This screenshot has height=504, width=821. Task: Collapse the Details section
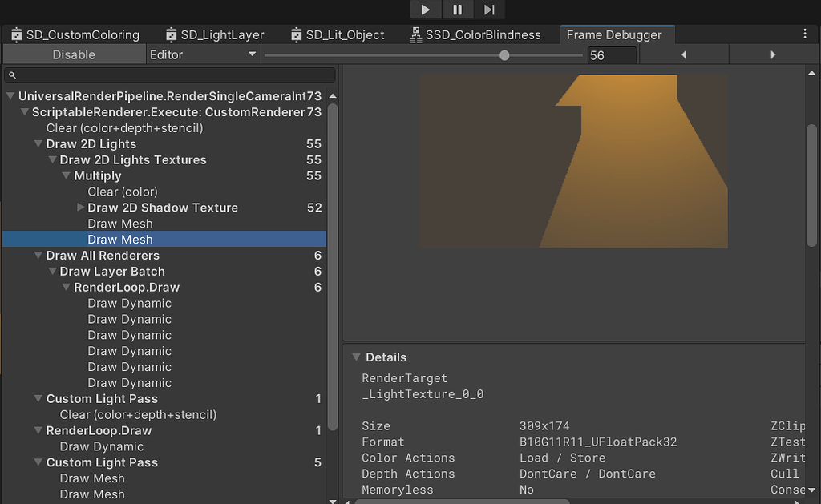(x=356, y=357)
